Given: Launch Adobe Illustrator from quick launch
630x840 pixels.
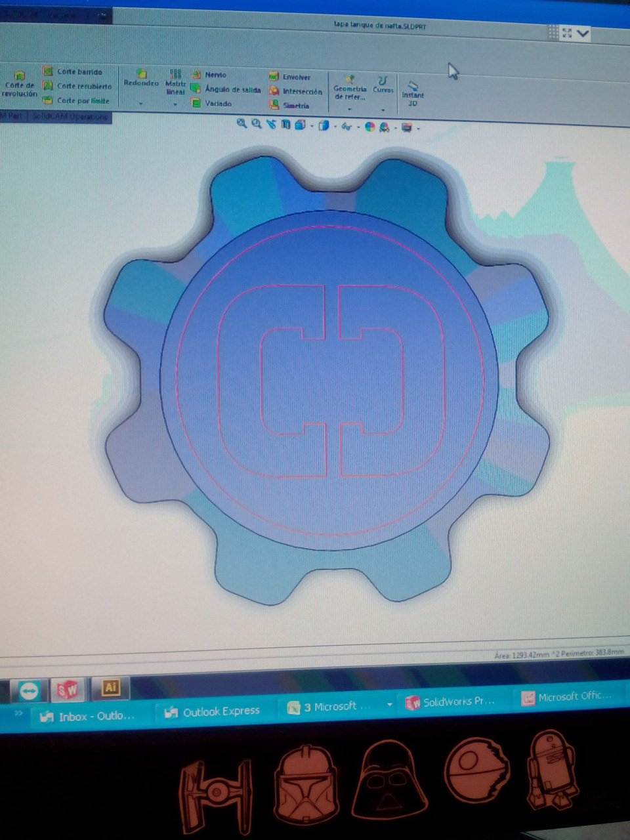Looking at the screenshot, I should [110, 687].
